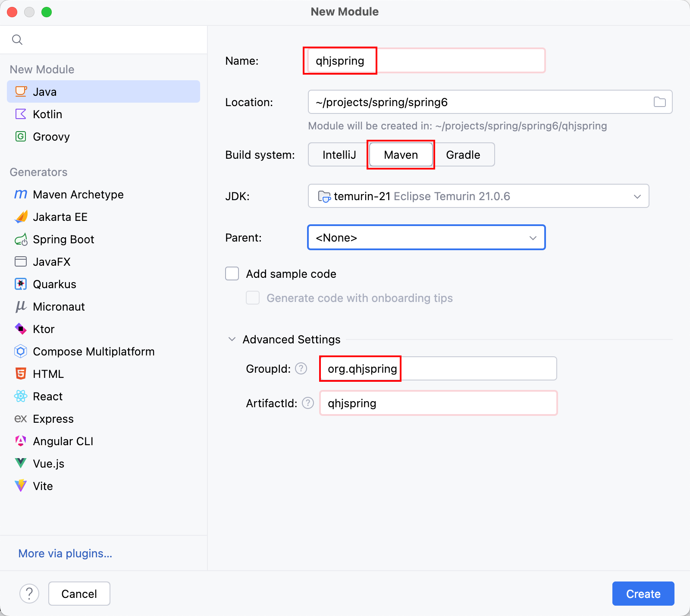Click into the Name field
The image size is (690, 616).
427,60
